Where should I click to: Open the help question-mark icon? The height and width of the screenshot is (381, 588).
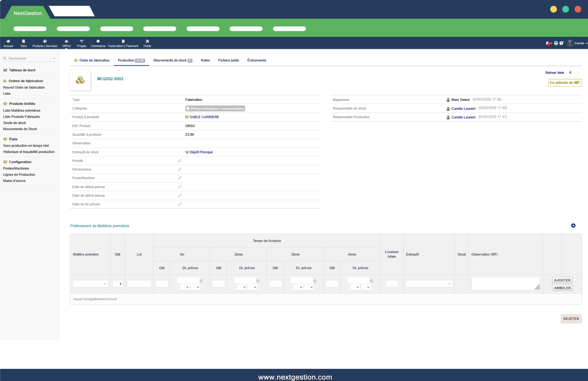pos(561,43)
